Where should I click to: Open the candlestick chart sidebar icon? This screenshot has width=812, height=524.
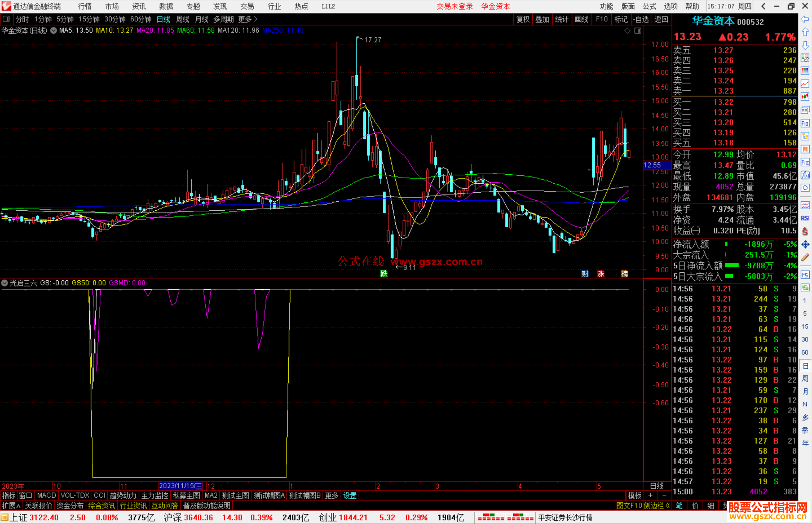click(805, 97)
